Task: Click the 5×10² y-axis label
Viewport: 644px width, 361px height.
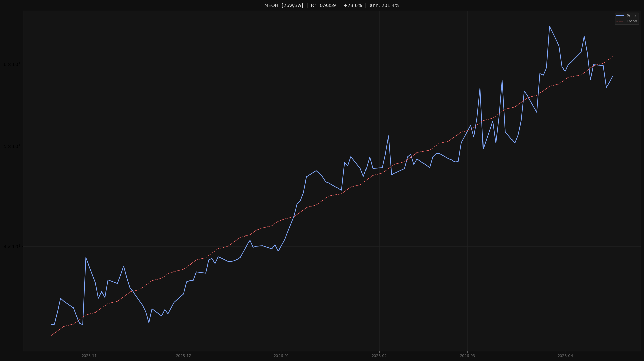Action: (12, 146)
